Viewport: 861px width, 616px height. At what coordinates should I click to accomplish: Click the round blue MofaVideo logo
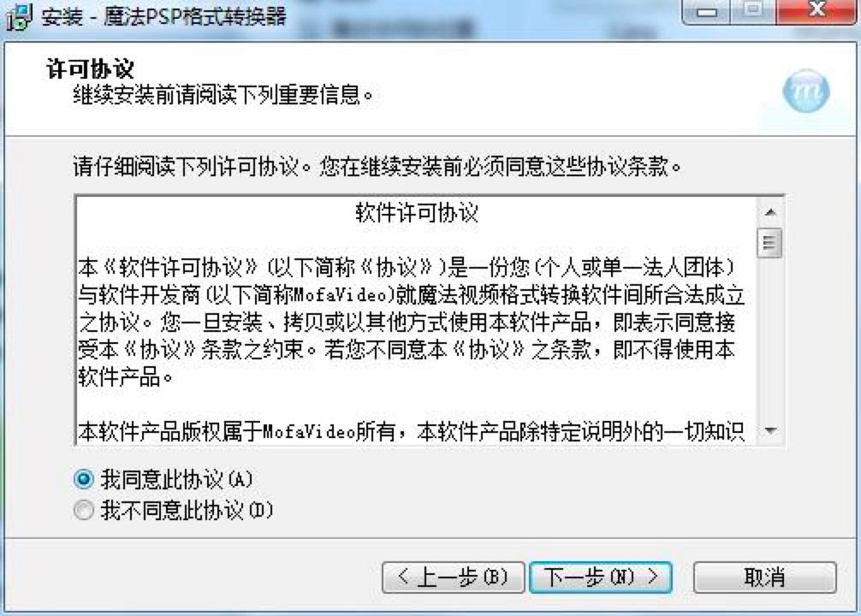tap(806, 91)
